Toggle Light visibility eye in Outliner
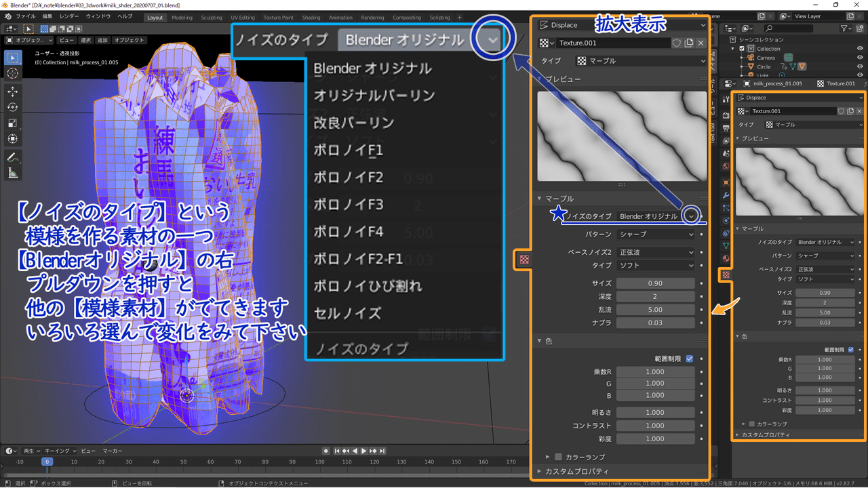Screen dimensions: 868x488 860,75
